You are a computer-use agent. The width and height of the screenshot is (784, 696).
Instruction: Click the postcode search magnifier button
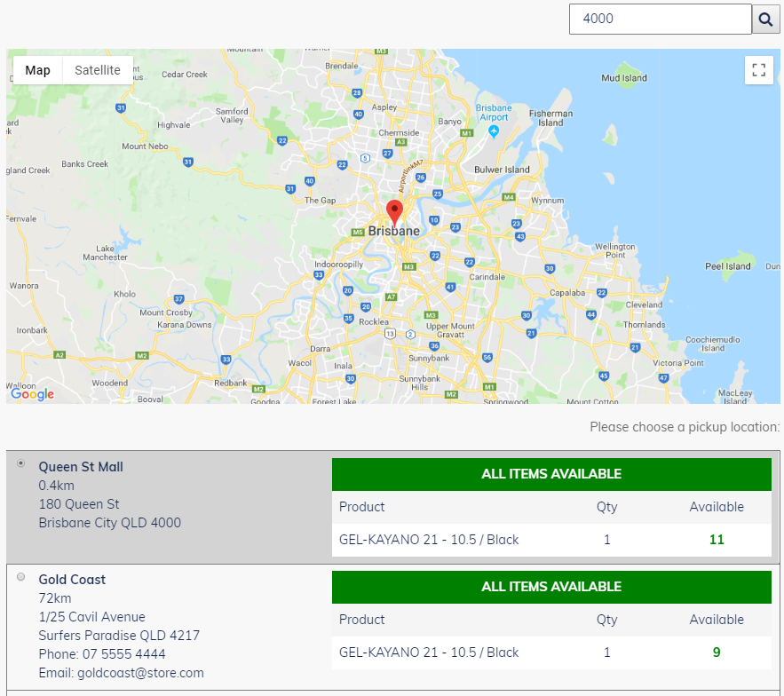[x=765, y=19]
